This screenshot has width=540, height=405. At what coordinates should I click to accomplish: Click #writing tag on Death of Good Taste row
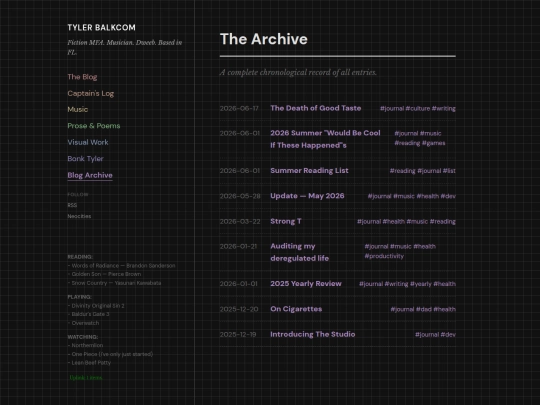444,108
